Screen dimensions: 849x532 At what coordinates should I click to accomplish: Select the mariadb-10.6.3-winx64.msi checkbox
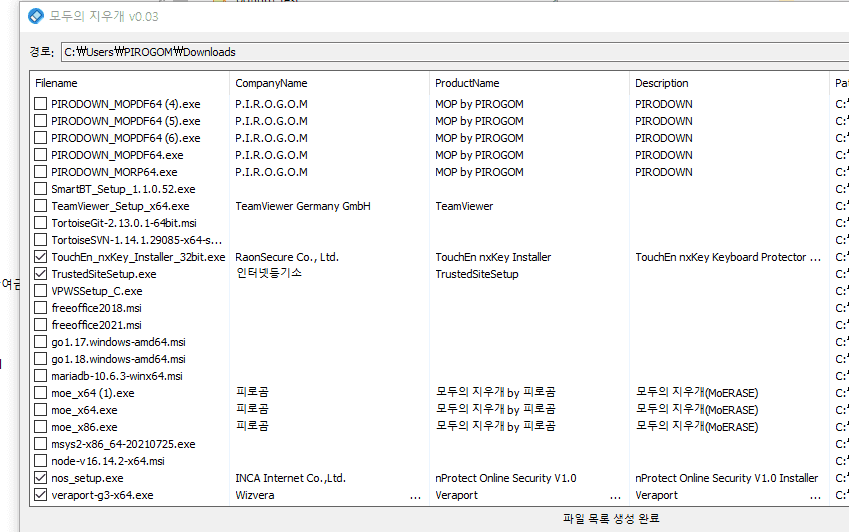pos(41,376)
